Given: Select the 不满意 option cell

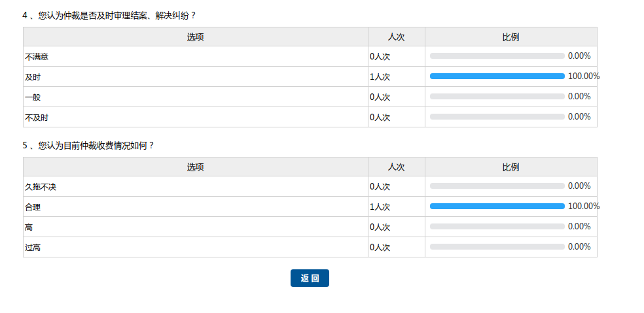Looking at the screenshot, I should point(37,57).
